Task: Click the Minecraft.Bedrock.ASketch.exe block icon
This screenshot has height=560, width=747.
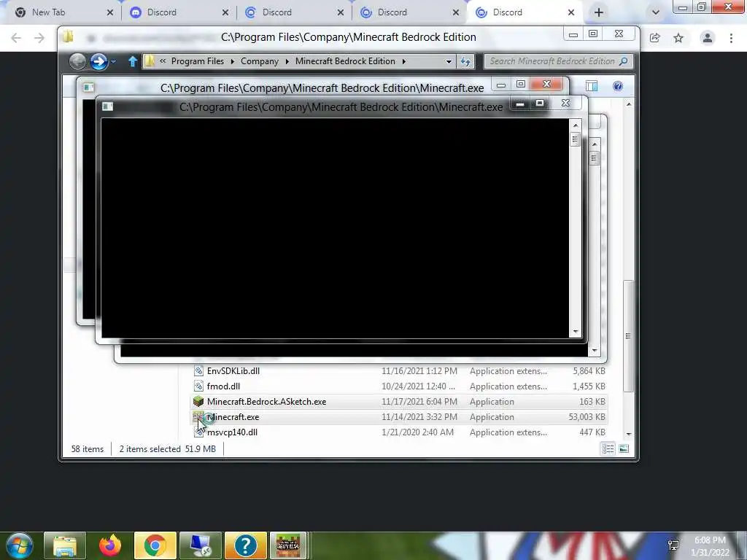Action: coord(198,402)
